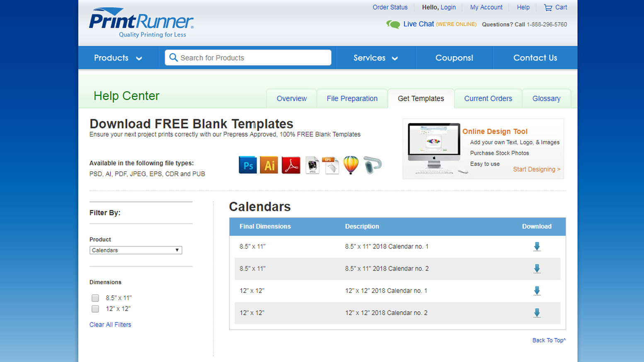Click the Cart text link
The image size is (644, 362).
click(561, 7)
